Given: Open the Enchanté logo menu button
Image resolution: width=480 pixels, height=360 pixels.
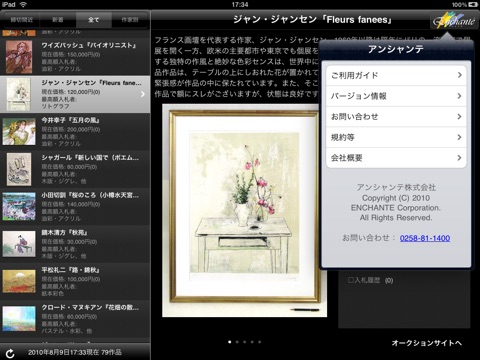Looking at the screenshot, I should coord(453,20).
